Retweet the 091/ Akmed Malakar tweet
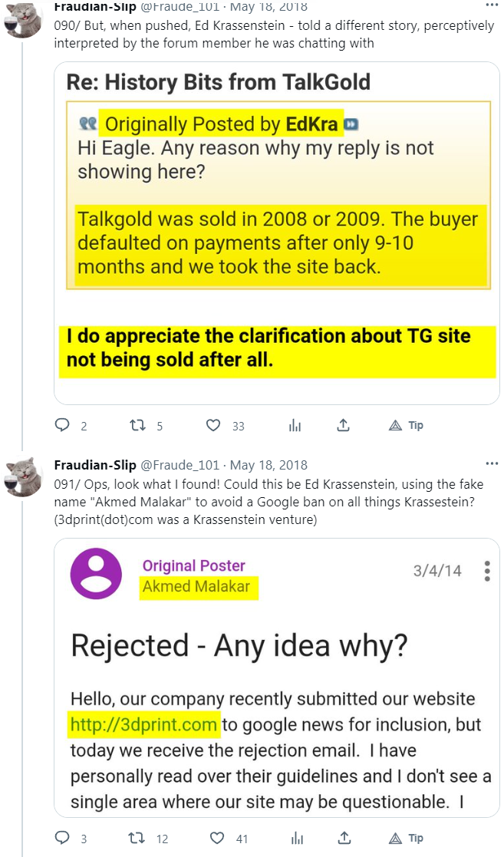Viewport: 504px width, 857px height. click(139, 838)
